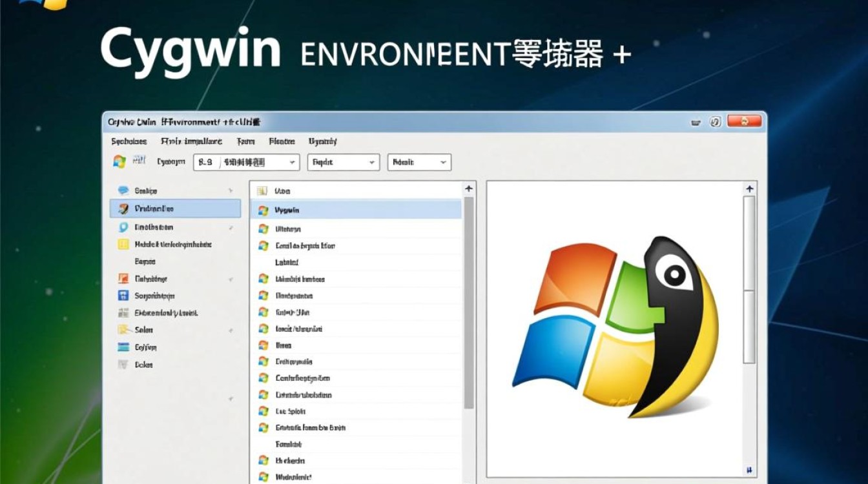This screenshot has width=868, height=484.
Task: Click the yellow square icon in the sidebar
Action: (123, 245)
